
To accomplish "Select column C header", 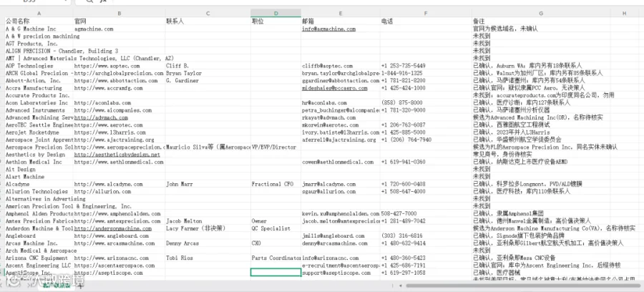I will (208, 13).
